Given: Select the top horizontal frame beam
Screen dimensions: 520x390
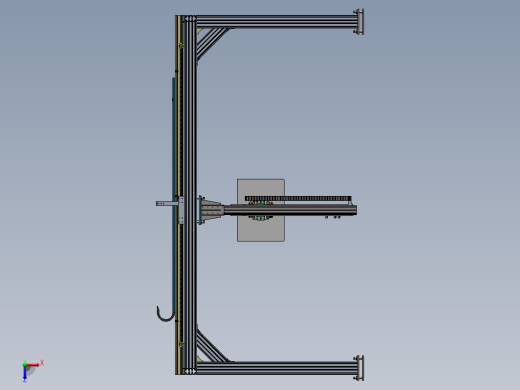Looking at the screenshot, I should pos(277,21).
